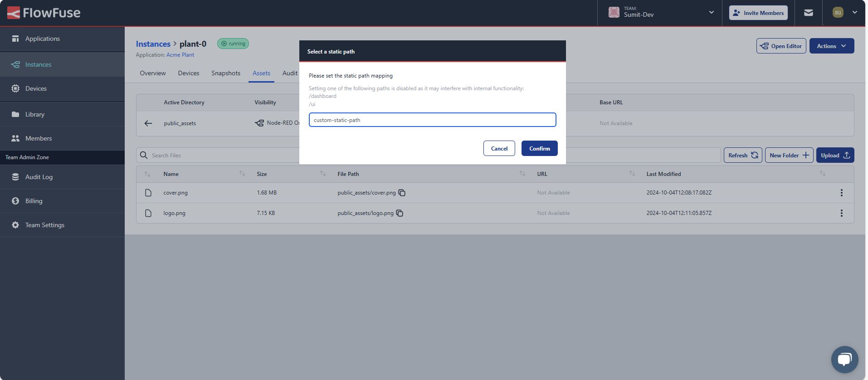Open Applications in the sidebar
The width and height of the screenshot is (868, 380).
tap(62, 39)
